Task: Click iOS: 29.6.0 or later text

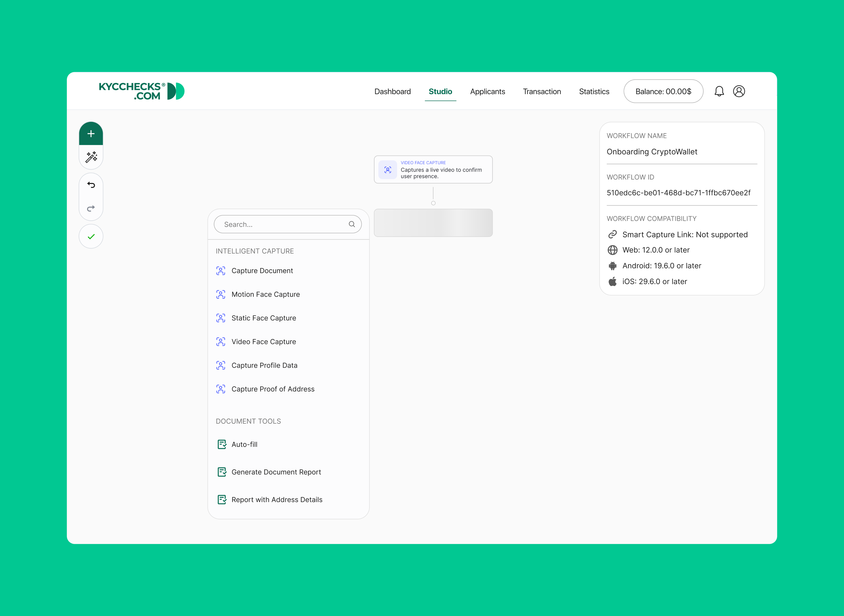Action: (655, 281)
